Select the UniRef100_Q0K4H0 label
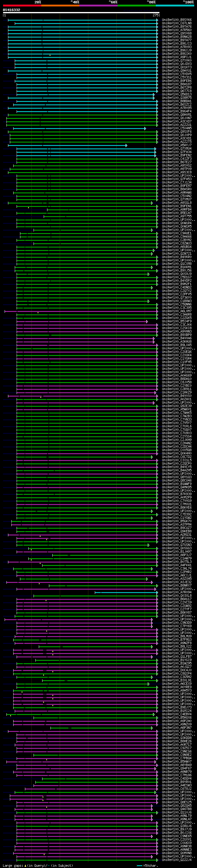This screenshot has height=868, width=197. [x=176, y=454]
